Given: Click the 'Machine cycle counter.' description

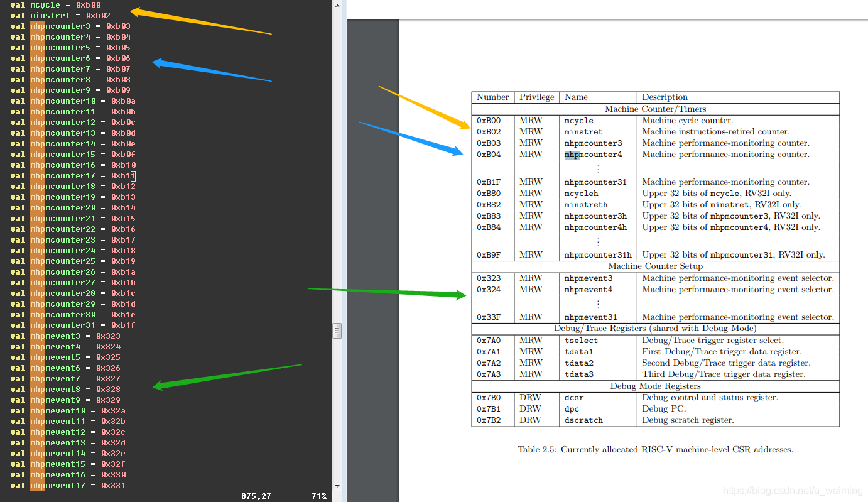Looking at the screenshot, I should click(x=687, y=121).
